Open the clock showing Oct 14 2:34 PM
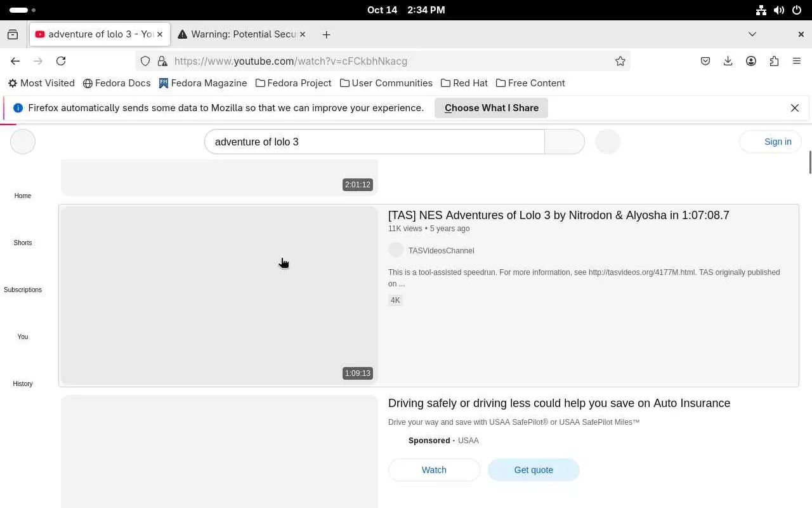The height and width of the screenshot is (508, 812). (406, 10)
